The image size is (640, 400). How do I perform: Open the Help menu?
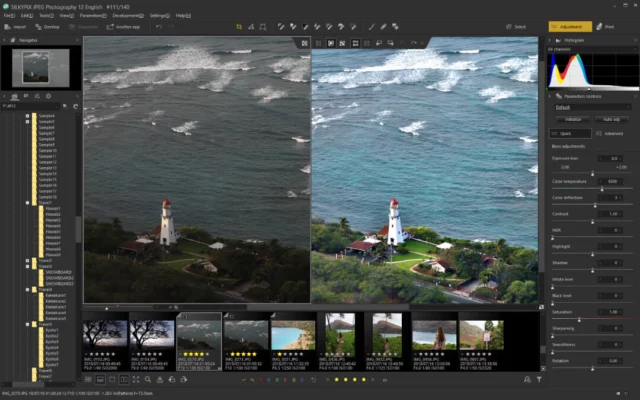pyautogui.click(x=183, y=16)
